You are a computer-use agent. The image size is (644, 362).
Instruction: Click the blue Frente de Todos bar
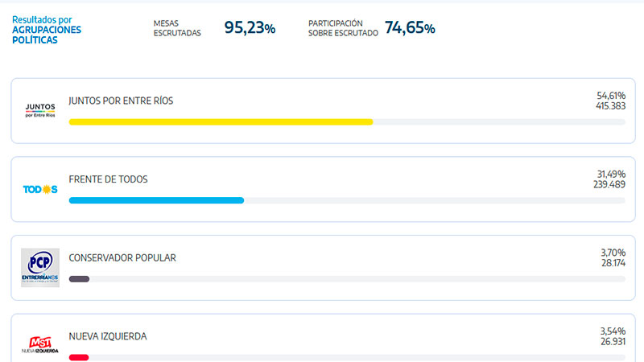[x=156, y=200]
